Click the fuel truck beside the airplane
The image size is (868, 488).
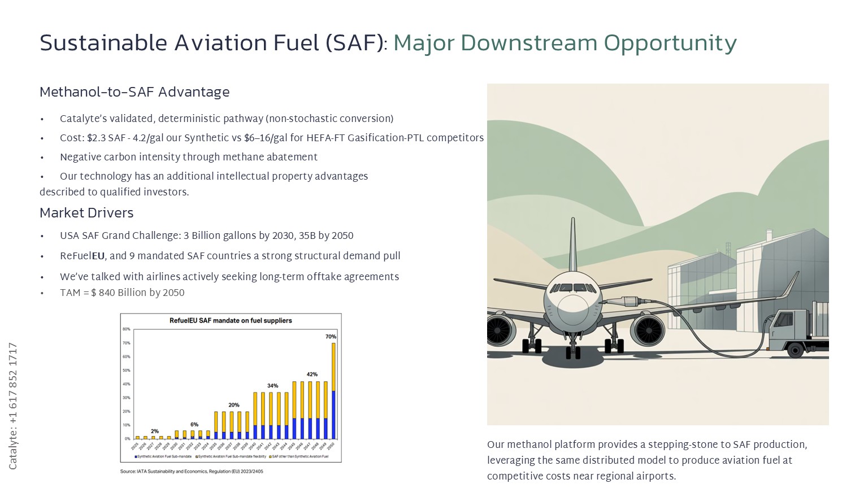coord(797,333)
